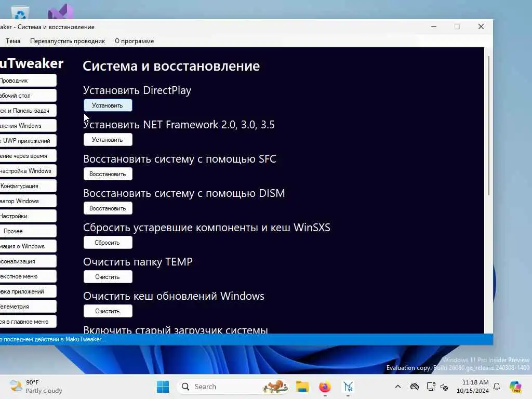Open the Visual Studio desktop icon
The width and height of the screenshot is (532, 399).
[x=60, y=11]
